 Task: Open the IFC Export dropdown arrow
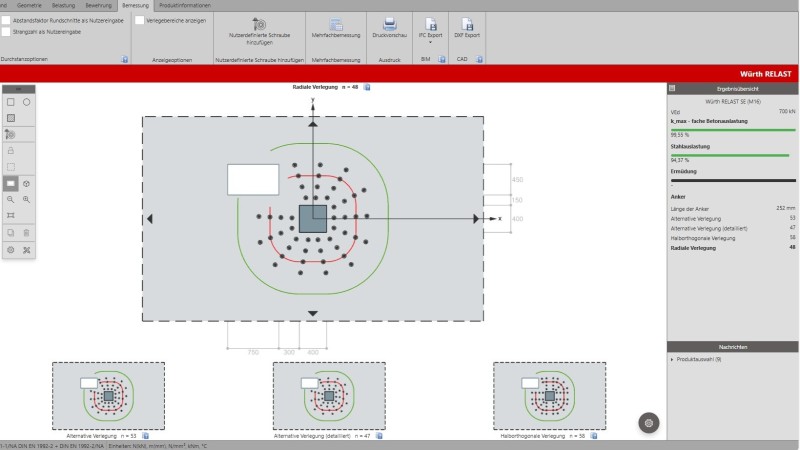(x=429, y=43)
